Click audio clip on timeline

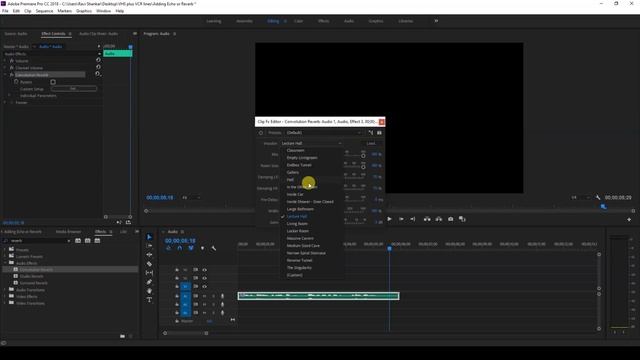(x=318, y=296)
